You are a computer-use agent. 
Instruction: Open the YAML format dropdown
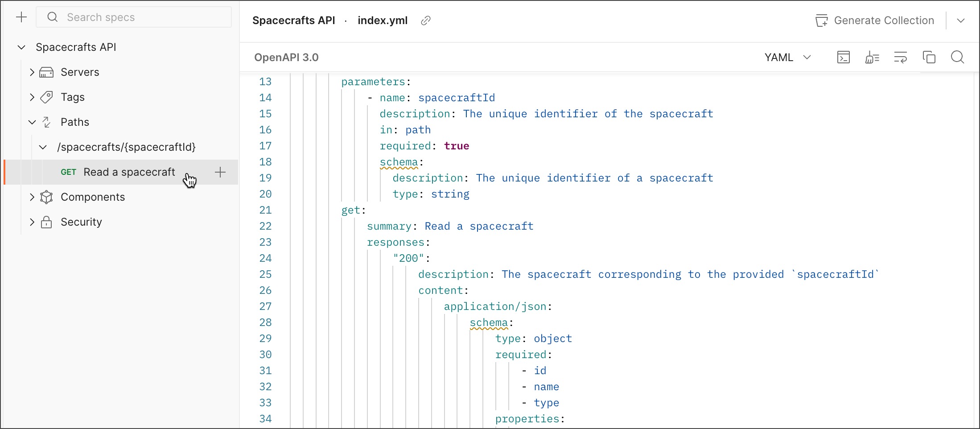(x=787, y=57)
